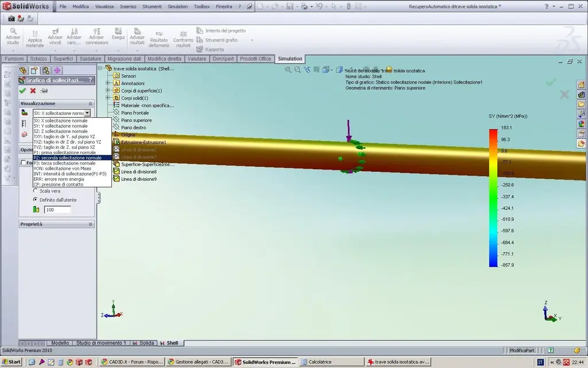Open the FeatureManager design tree tab
This screenshot has width=588, height=368.
23,70
